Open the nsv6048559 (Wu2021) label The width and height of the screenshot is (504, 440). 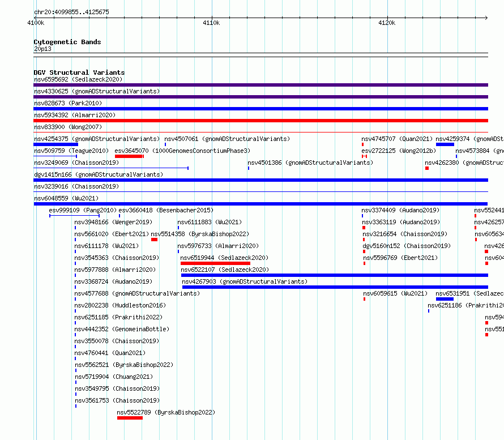tap(66, 198)
